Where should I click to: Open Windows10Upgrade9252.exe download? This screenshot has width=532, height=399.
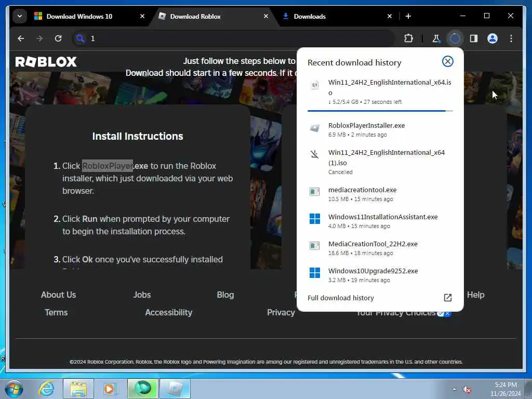point(380,275)
